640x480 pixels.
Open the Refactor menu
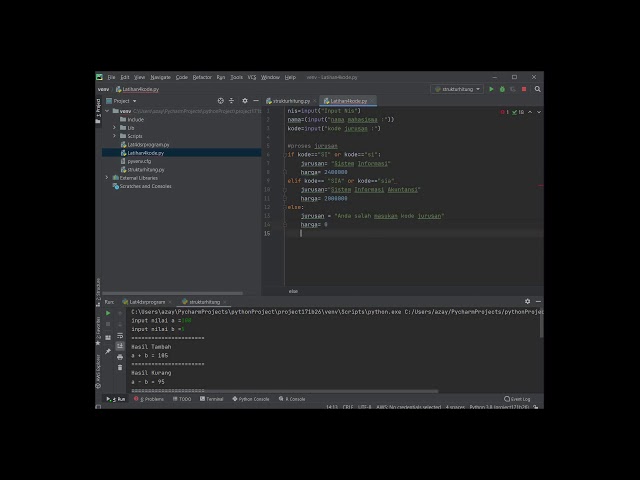click(202, 77)
